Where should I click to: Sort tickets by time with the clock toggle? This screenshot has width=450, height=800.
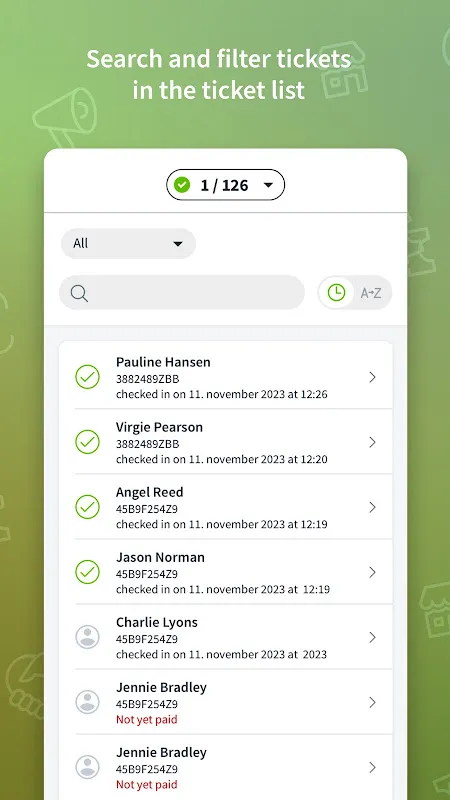[x=336, y=292]
